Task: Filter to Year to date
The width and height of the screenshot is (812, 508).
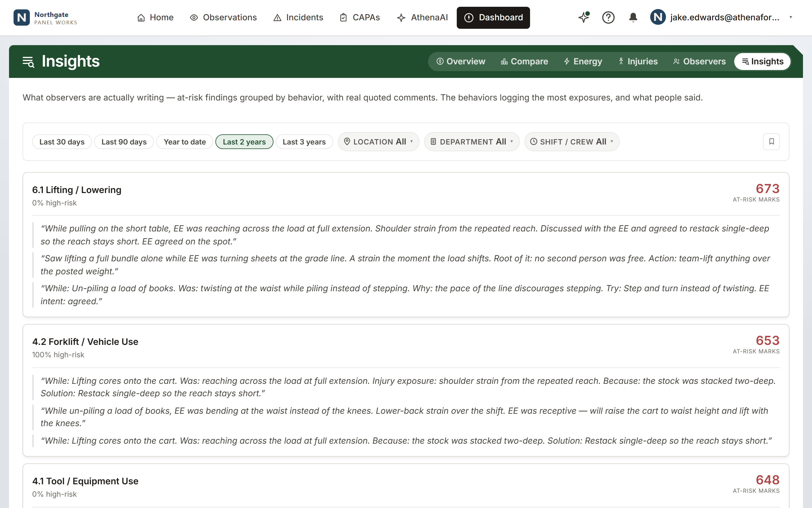Action: tap(185, 142)
